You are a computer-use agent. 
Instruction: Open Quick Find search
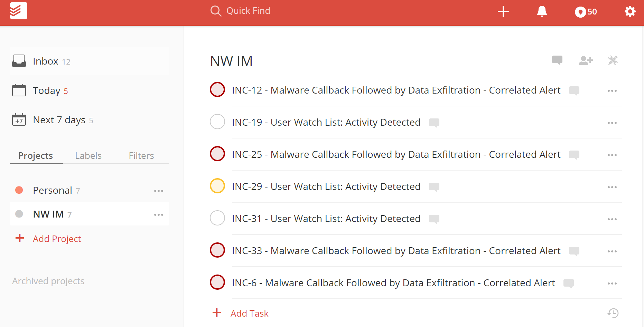click(x=240, y=11)
